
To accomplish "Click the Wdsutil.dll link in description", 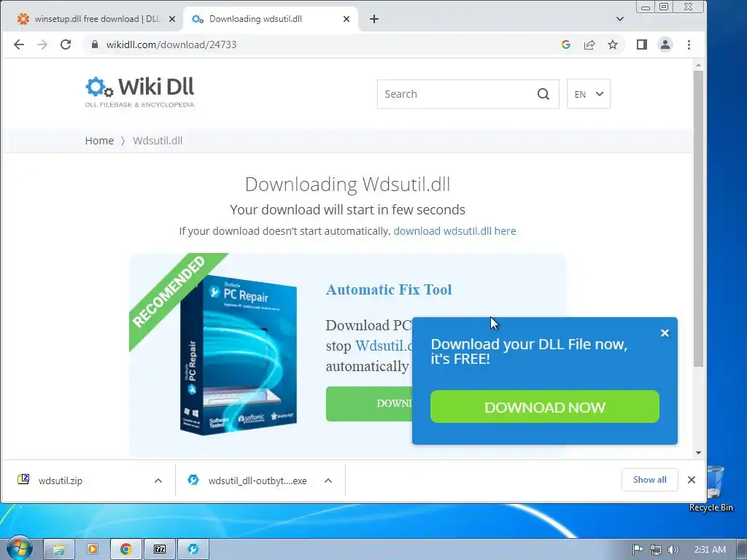I will (x=384, y=346).
